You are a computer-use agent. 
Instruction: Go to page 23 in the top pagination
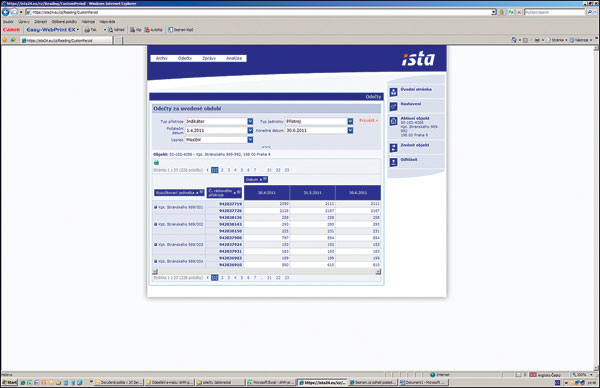coord(287,170)
